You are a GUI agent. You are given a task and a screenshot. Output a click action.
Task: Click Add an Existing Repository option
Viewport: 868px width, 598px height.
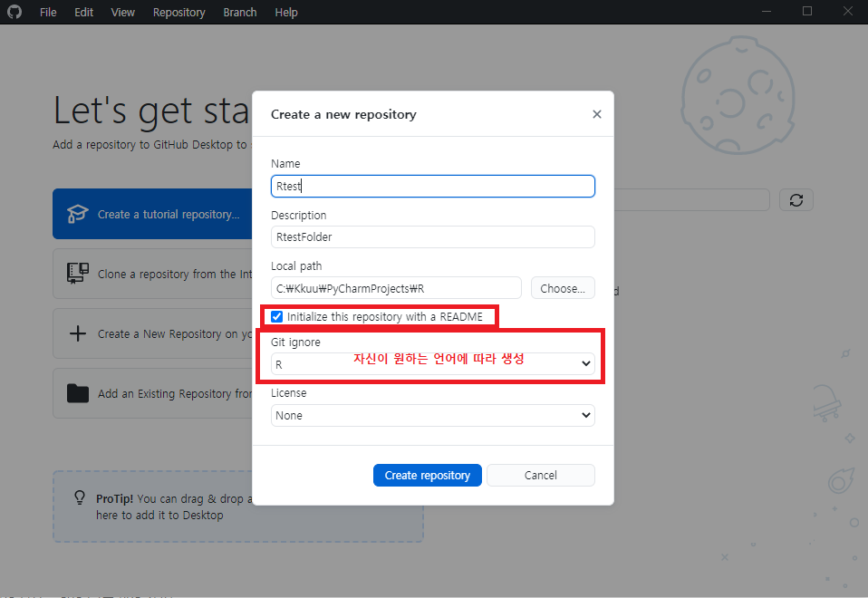coord(153,393)
